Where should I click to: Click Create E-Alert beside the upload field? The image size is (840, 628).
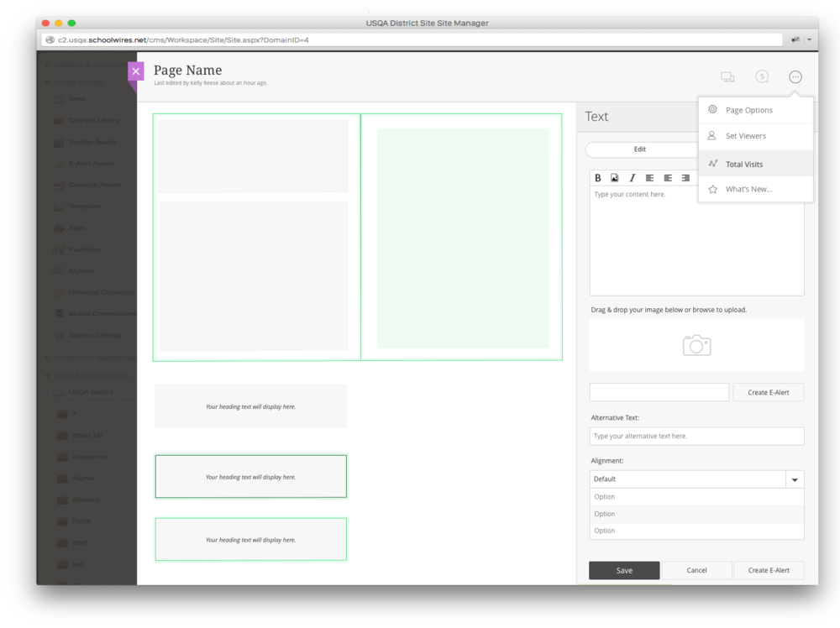pos(769,392)
